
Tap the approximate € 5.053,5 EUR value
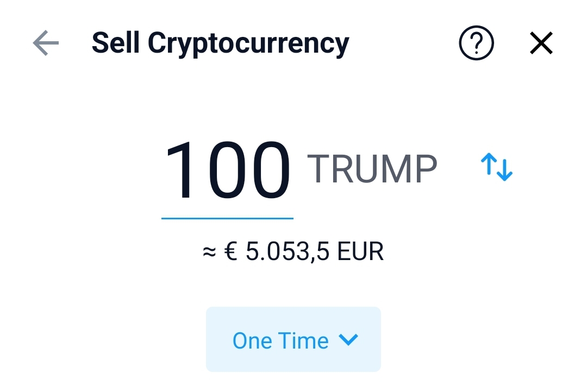point(293,252)
